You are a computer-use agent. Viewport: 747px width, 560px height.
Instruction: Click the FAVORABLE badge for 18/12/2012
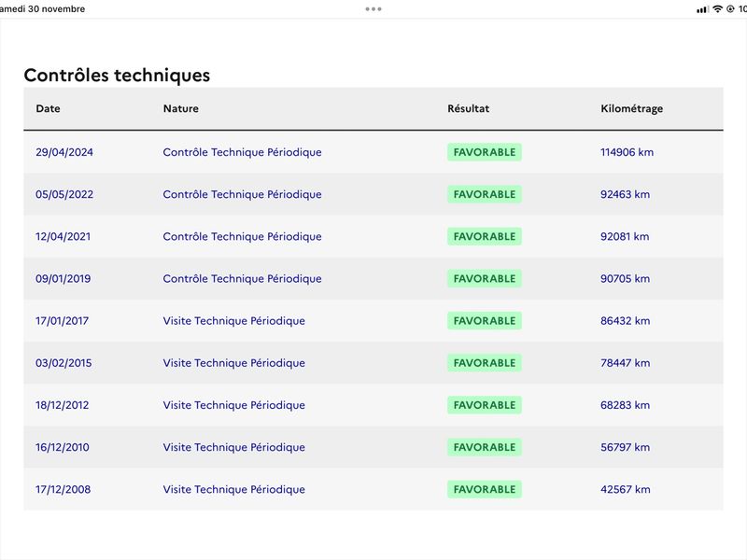coord(484,405)
